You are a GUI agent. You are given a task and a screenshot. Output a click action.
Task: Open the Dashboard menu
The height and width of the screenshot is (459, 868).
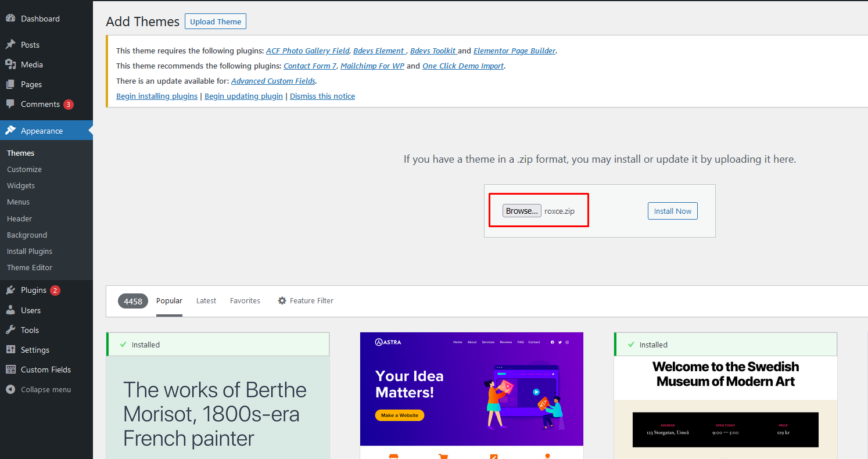46,19
